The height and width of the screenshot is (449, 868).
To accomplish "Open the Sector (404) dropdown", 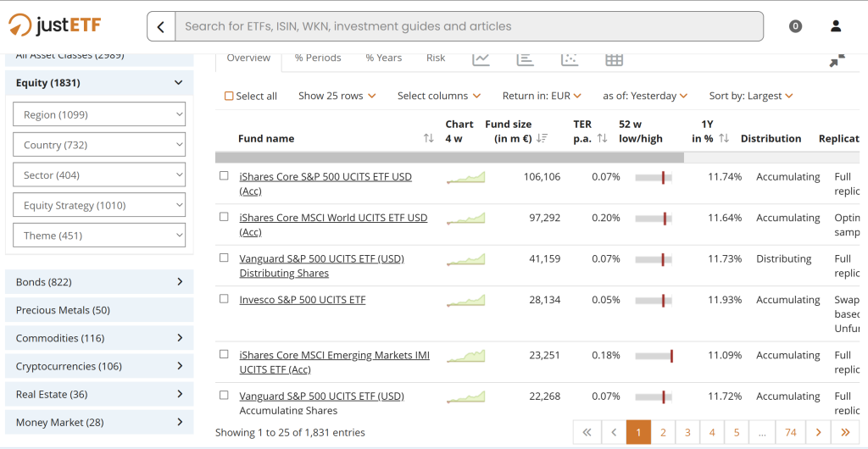I will 99,175.
